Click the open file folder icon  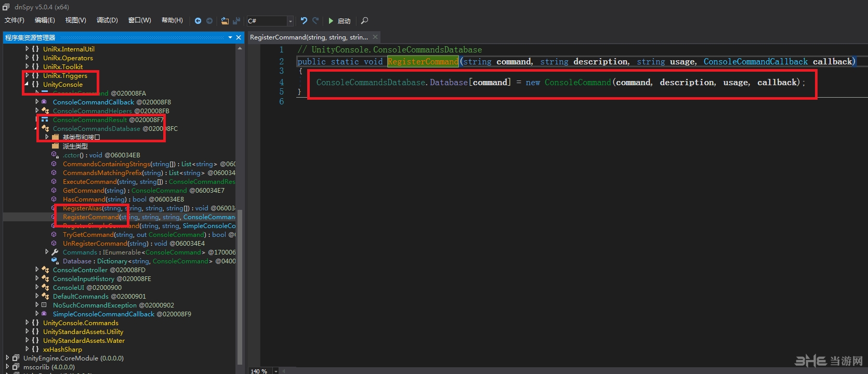[225, 21]
